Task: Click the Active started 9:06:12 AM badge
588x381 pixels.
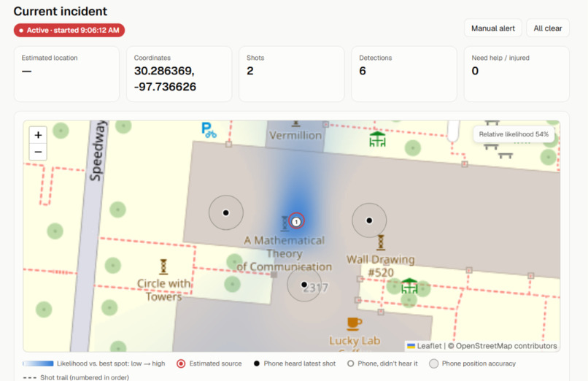Action: 69,31
